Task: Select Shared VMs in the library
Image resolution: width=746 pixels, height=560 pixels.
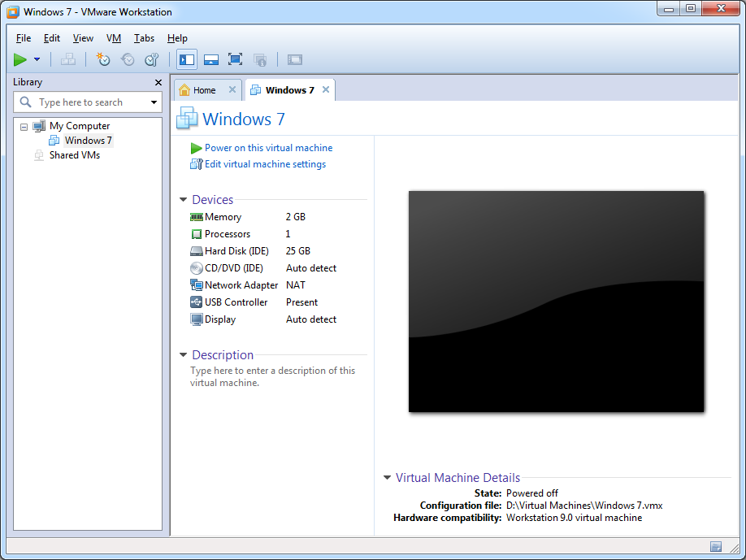Action: coord(74,155)
